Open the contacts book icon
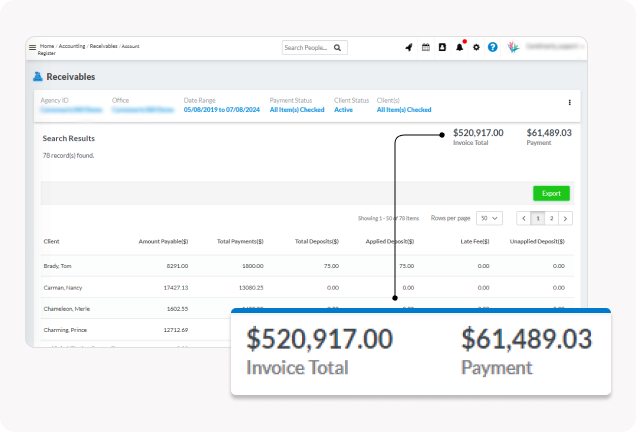Viewport: 636px width, 432px height. pos(442,47)
